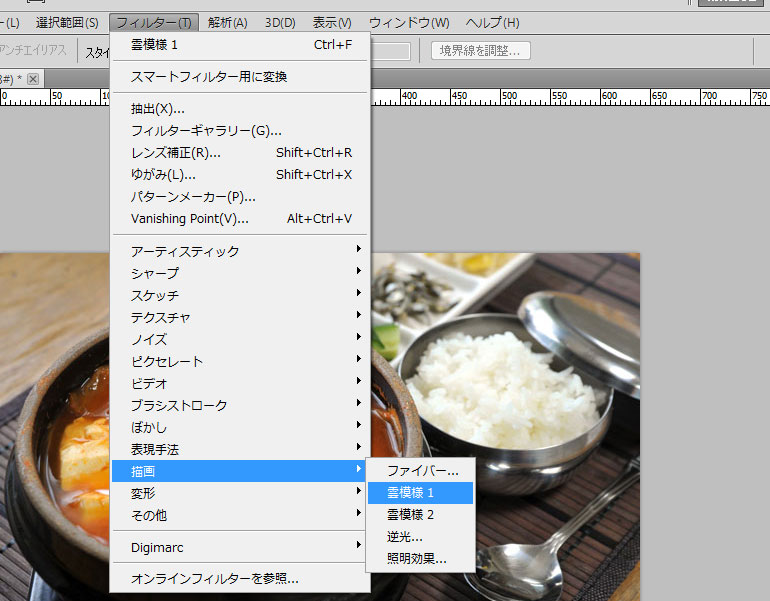Apply 雲模様 2 from the 描画 submenu
The height and width of the screenshot is (601, 770).
[421, 515]
